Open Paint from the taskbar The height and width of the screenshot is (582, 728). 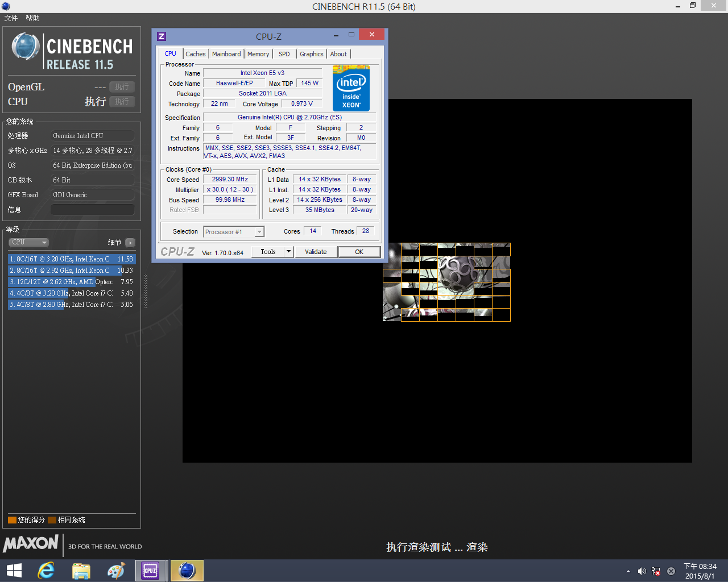click(x=115, y=571)
